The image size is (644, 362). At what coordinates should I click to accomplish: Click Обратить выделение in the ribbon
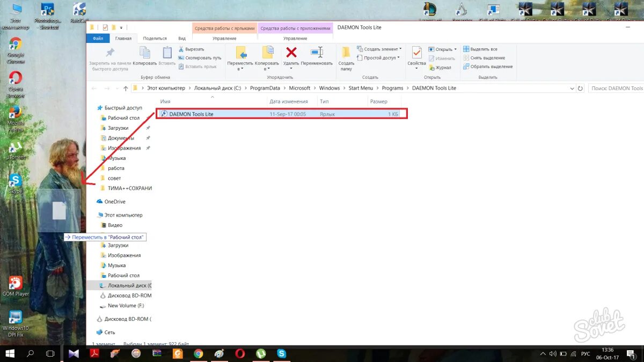[488, 67]
